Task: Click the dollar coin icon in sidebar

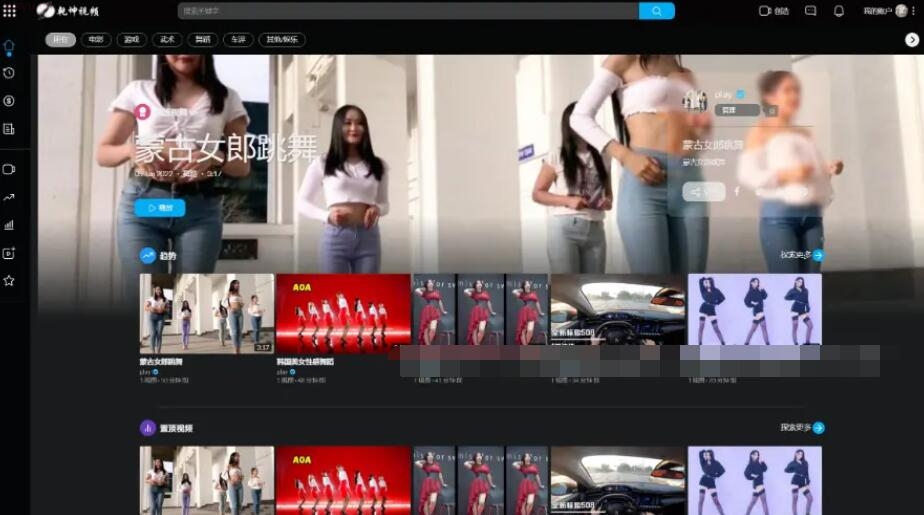Action: 9,101
